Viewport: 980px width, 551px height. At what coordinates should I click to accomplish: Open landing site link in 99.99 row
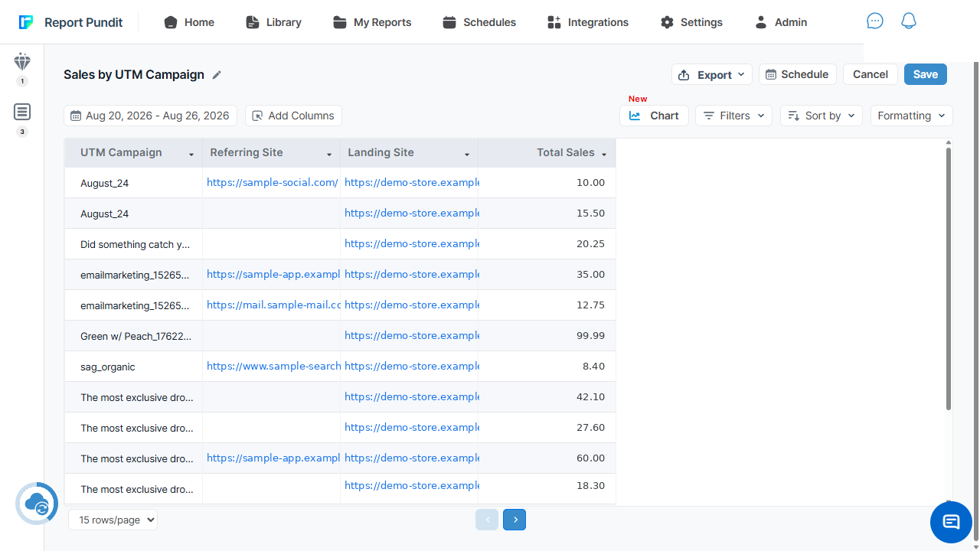tap(412, 335)
